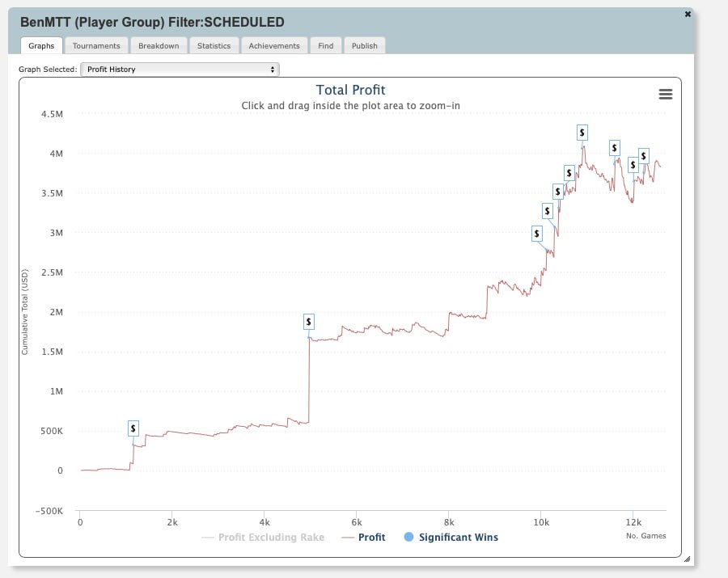
Task: Open the Publish tab
Action: (x=364, y=46)
